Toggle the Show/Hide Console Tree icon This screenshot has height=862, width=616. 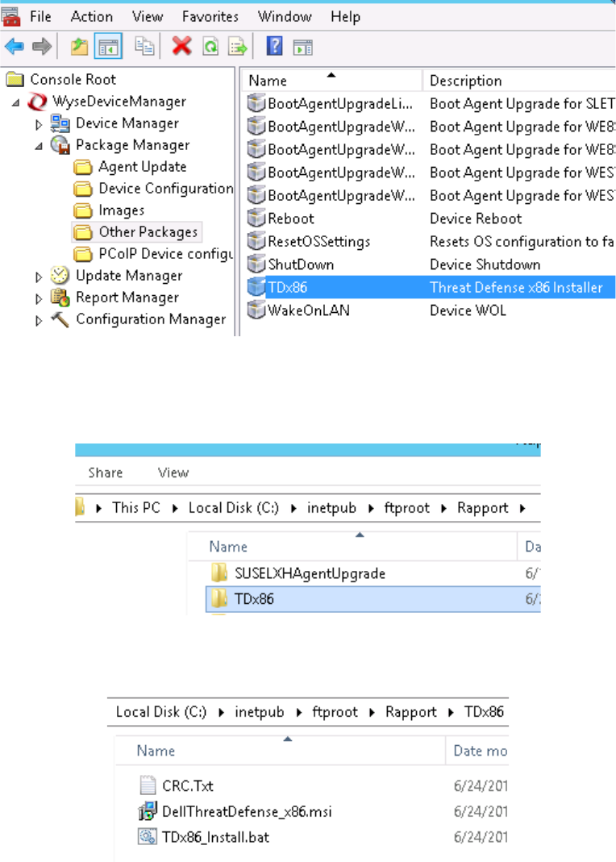click(108, 47)
